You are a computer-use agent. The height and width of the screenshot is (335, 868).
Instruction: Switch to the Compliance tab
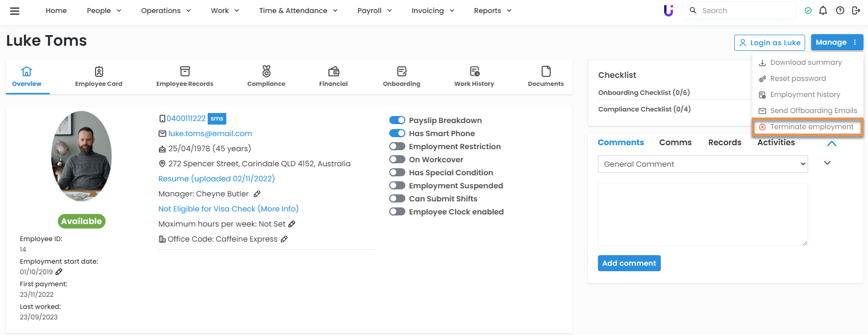click(x=266, y=77)
